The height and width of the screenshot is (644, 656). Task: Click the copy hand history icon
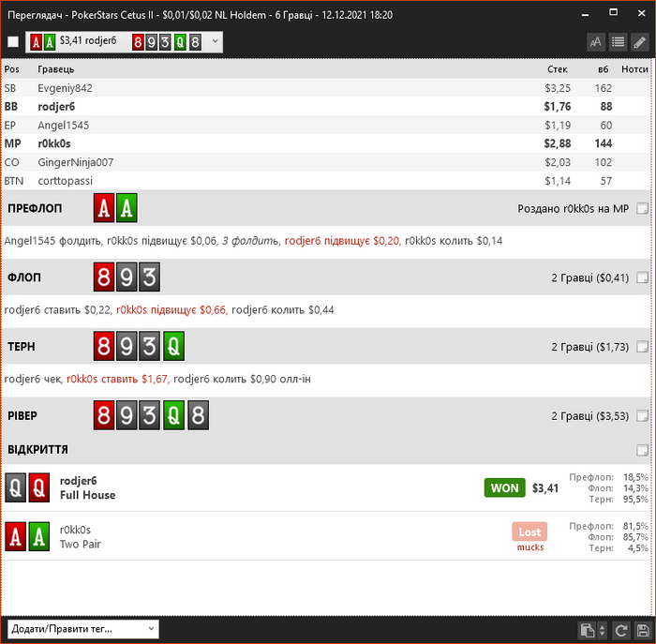pyautogui.click(x=587, y=630)
